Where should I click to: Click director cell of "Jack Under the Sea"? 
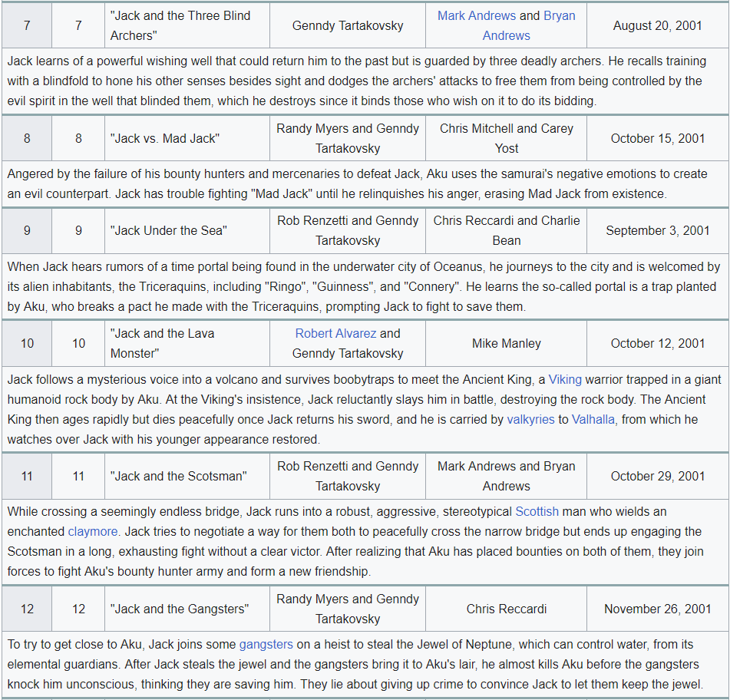[348, 230]
